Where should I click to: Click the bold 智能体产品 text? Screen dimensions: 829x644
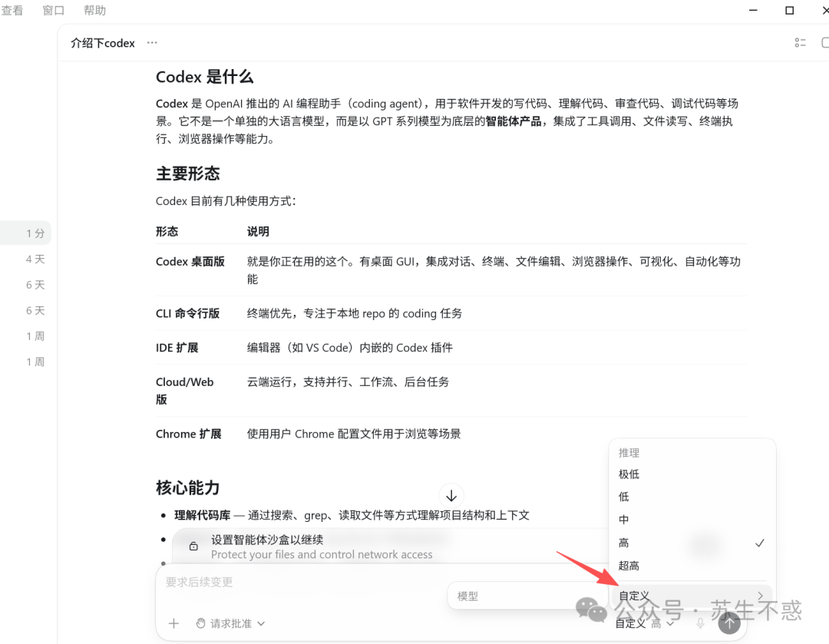tap(514, 121)
